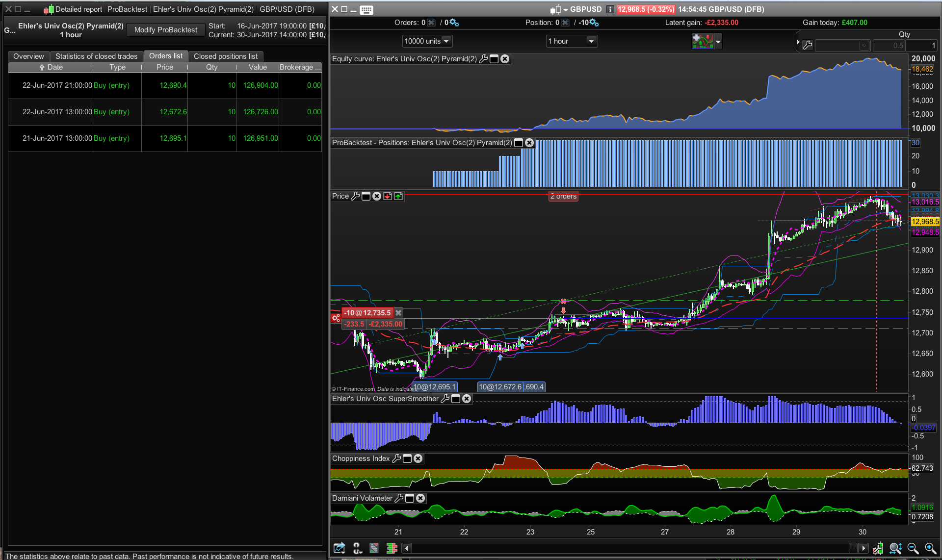Zoom in the chart horizontally
Image resolution: width=942 pixels, height=560 pixels.
tap(931, 548)
